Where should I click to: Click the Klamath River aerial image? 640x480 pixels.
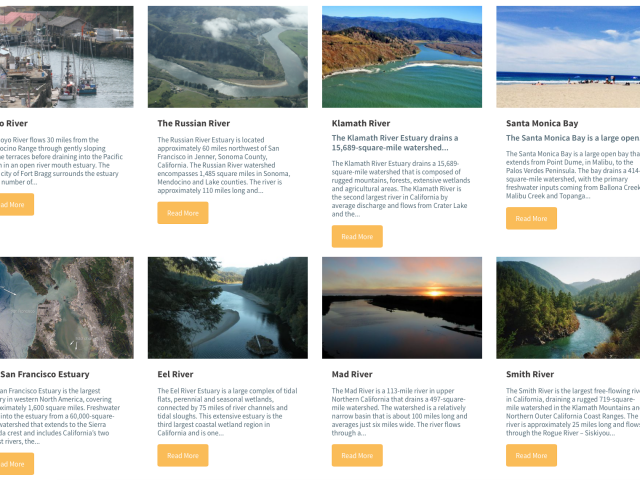(x=402, y=57)
